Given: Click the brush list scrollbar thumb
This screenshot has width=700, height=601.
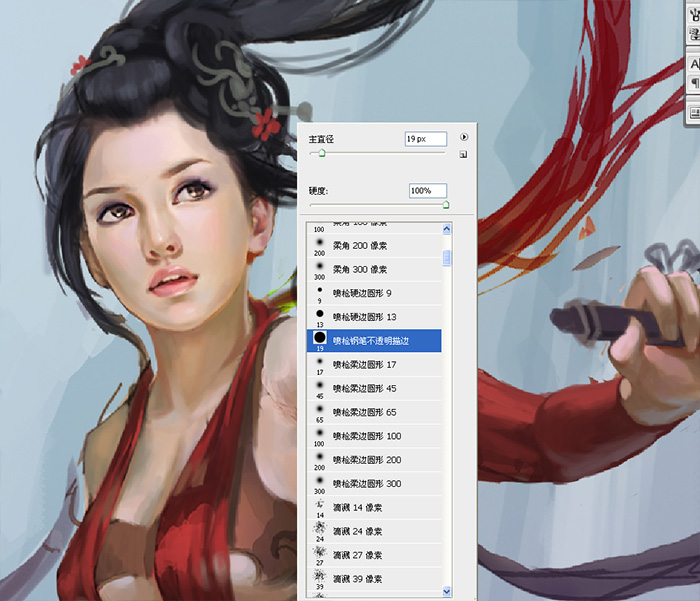Looking at the screenshot, I should 447,258.
